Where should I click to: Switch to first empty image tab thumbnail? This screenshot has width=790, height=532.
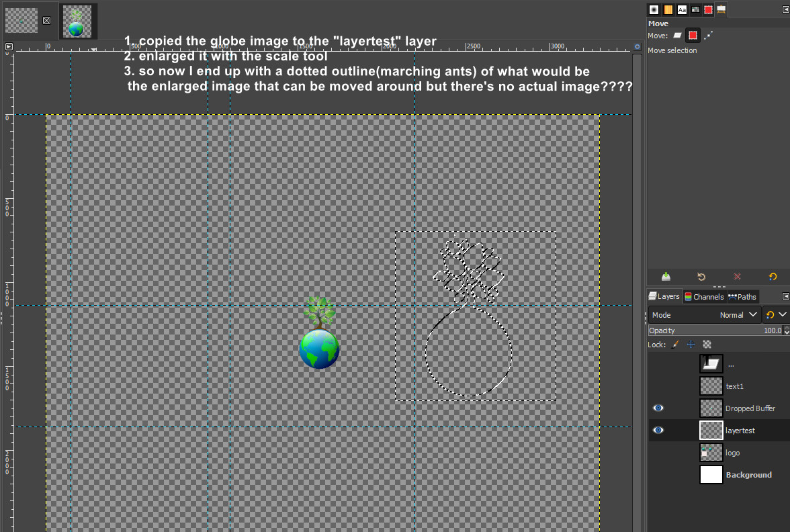coord(21,21)
